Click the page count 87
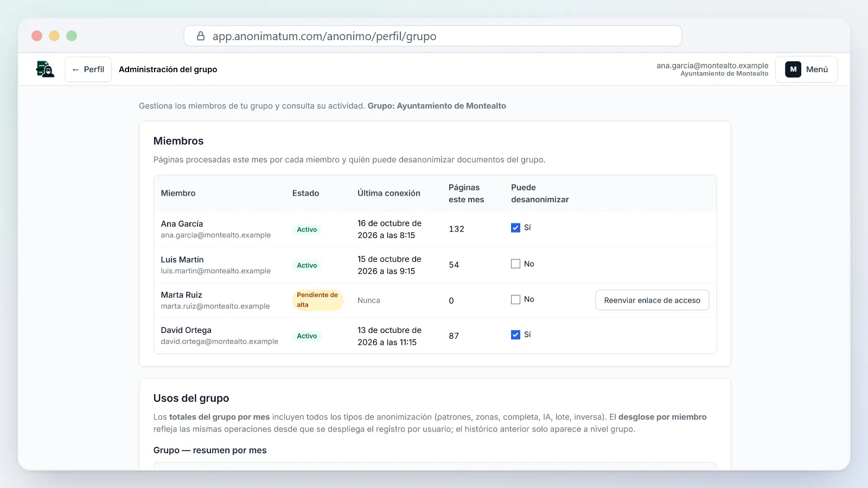 point(454,336)
